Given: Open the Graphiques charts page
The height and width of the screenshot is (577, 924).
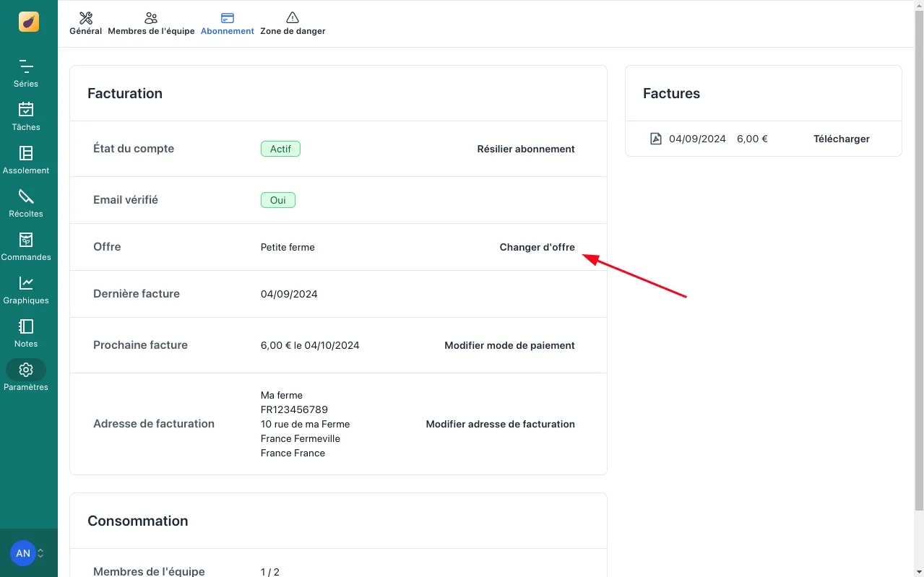Looking at the screenshot, I should coord(26,290).
